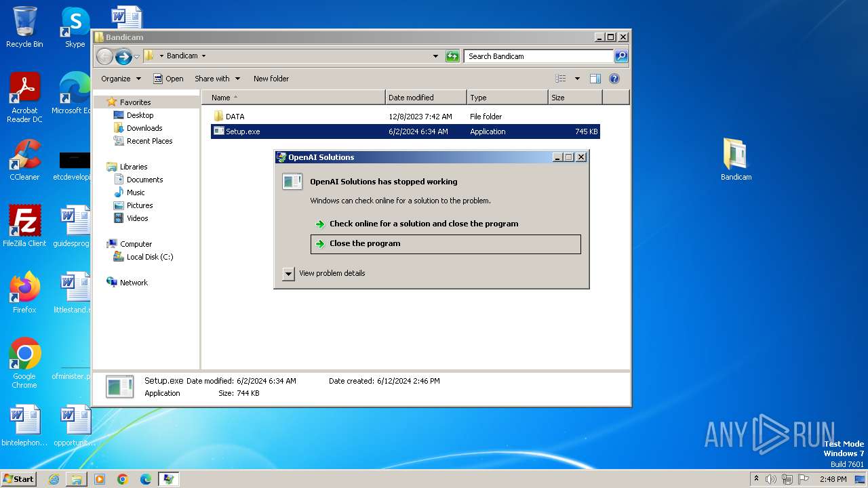This screenshot has width=868, height=488.
Task: Open Videos library
Action: coord(137,218)
